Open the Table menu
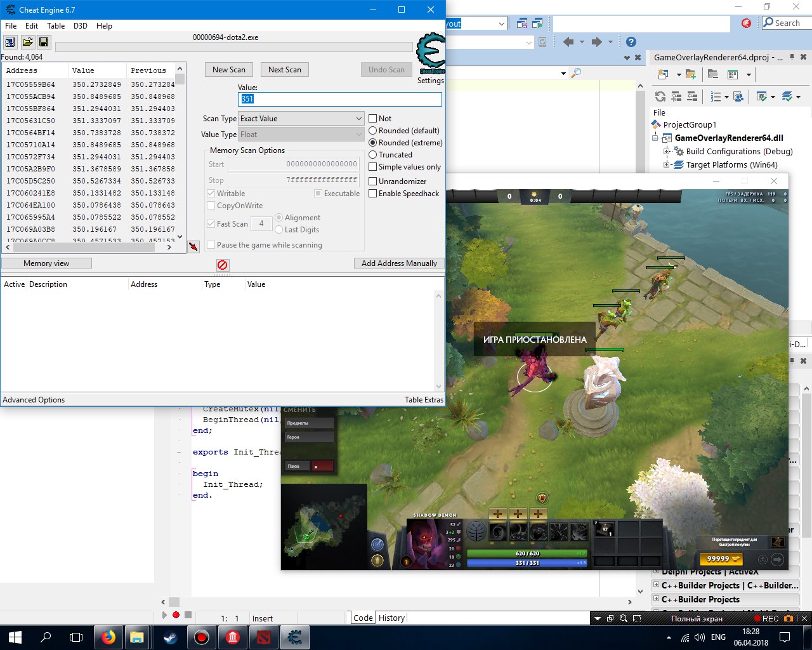The image size is (812, 650). (x=56, y=26)
